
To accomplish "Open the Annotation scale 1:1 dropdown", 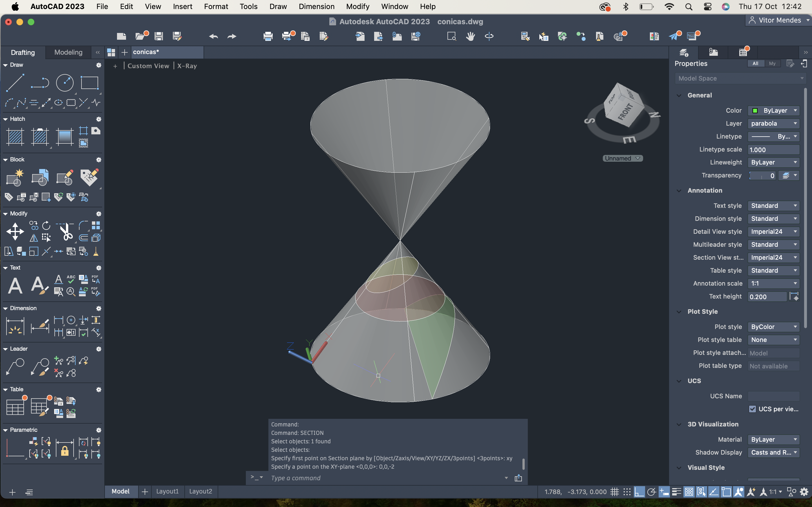I will point(773,283).
